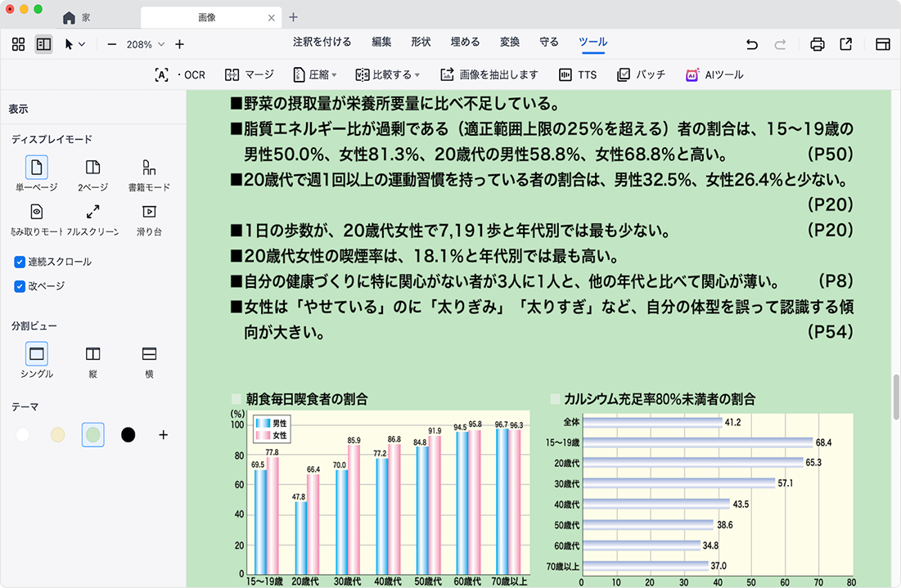Image resolution: width=901 pixels, height=588 pixels.
Task: Switch to the 変換 tab
Action: [x=510, y=43]
